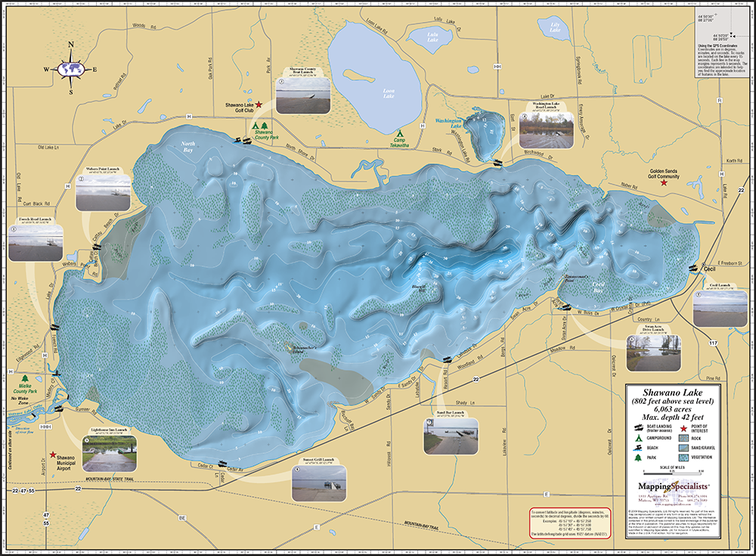Click the compass rose globe icon

pos(71,69)
